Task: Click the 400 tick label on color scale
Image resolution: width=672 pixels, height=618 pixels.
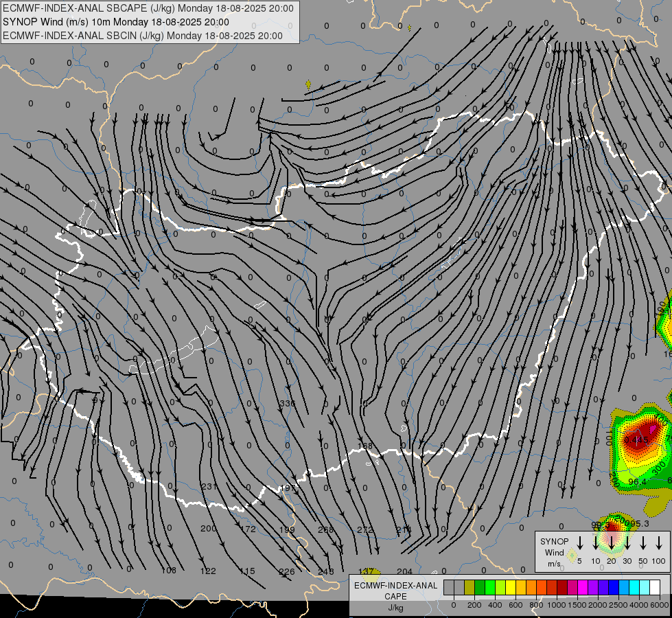Action: 495,605
